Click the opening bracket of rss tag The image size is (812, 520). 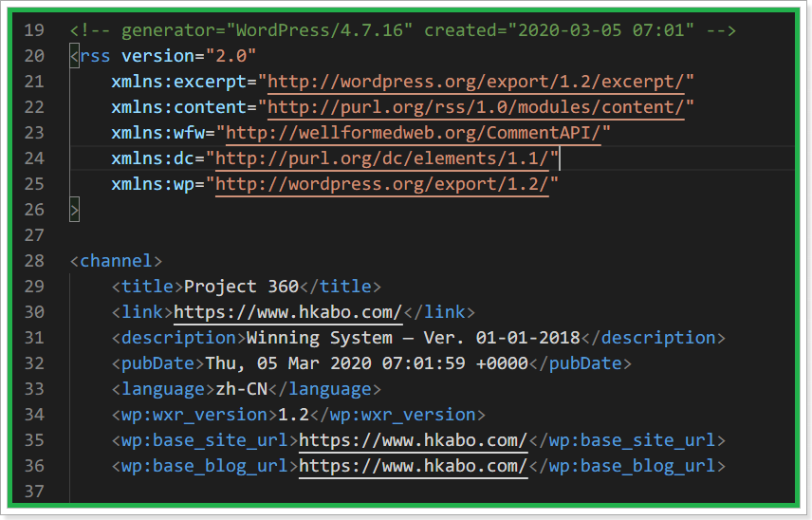tap(75, 56)
